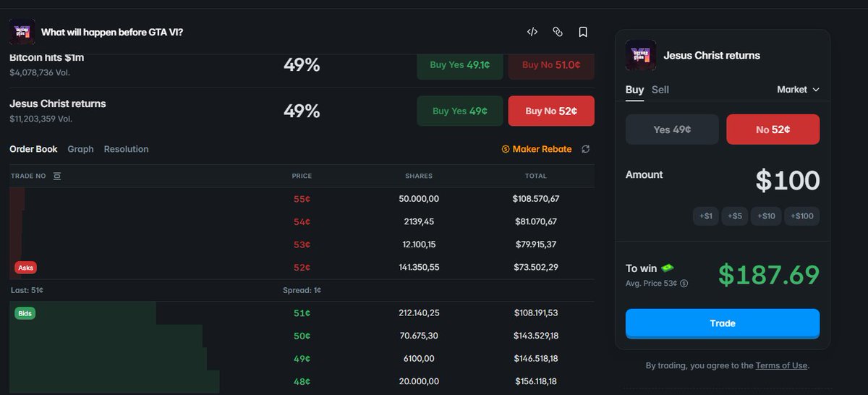Select the Sell tab in trade panel

660,90
